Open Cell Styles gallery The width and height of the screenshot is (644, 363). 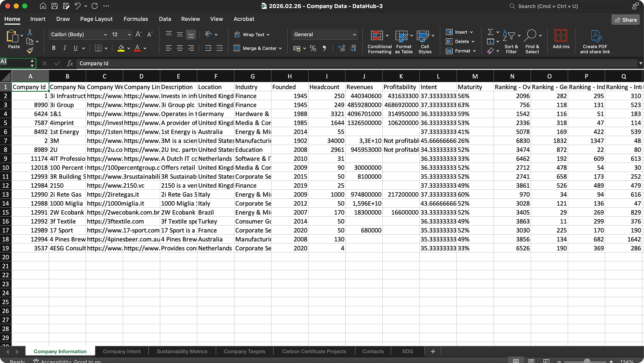click(x=425, y=42)
